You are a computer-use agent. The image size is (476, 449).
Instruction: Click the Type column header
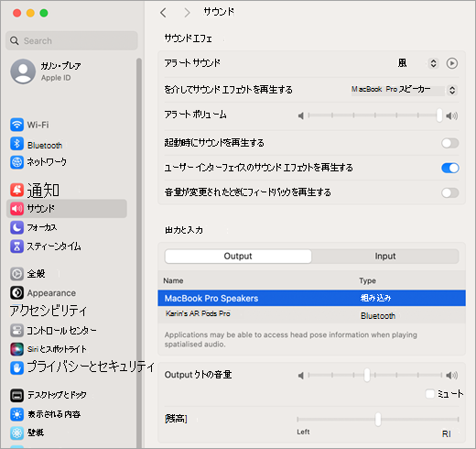[367, 280]
